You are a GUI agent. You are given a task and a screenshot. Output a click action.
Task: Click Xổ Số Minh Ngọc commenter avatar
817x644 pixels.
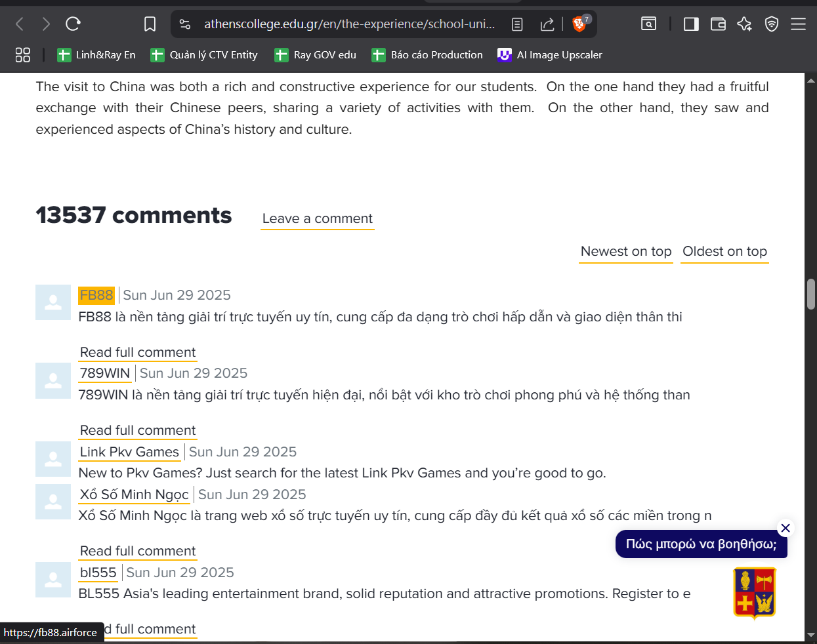53,502
